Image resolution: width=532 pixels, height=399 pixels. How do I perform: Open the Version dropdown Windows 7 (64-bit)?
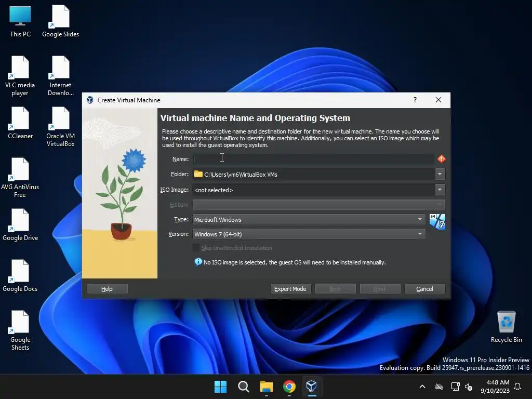309,234
